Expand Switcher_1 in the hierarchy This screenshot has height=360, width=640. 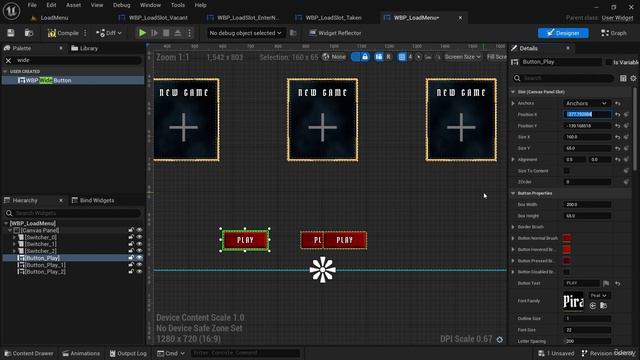click(15, 244)
